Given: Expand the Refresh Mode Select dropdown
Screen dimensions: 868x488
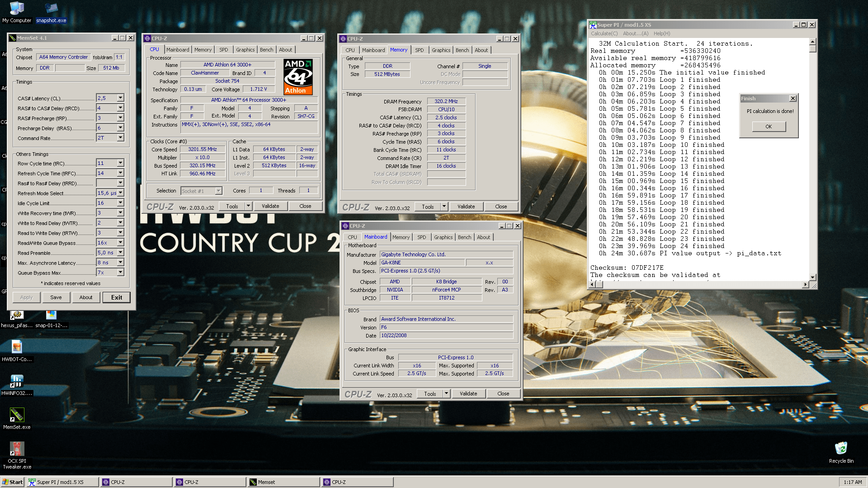Looking at the screenshot, I should point(121,193).
